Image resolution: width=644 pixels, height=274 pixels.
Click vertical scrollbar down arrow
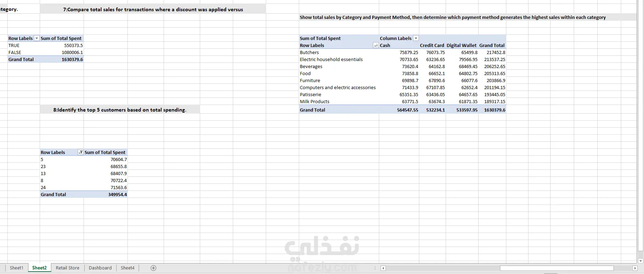click(640, 261)
